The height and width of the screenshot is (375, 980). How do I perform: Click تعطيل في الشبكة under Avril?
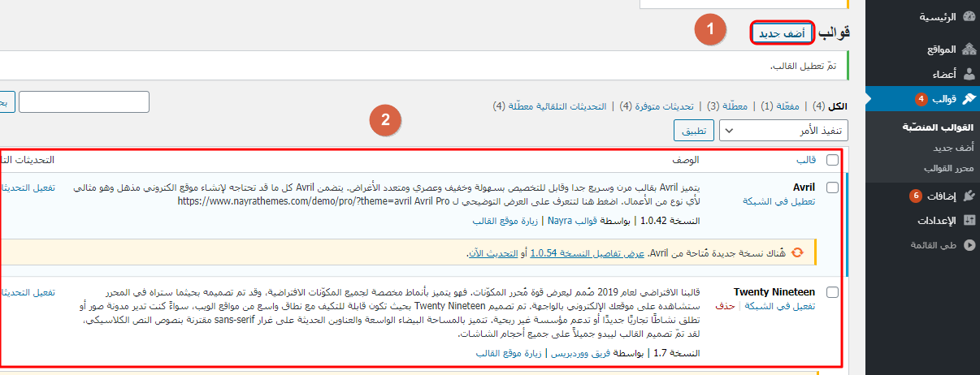780,200
